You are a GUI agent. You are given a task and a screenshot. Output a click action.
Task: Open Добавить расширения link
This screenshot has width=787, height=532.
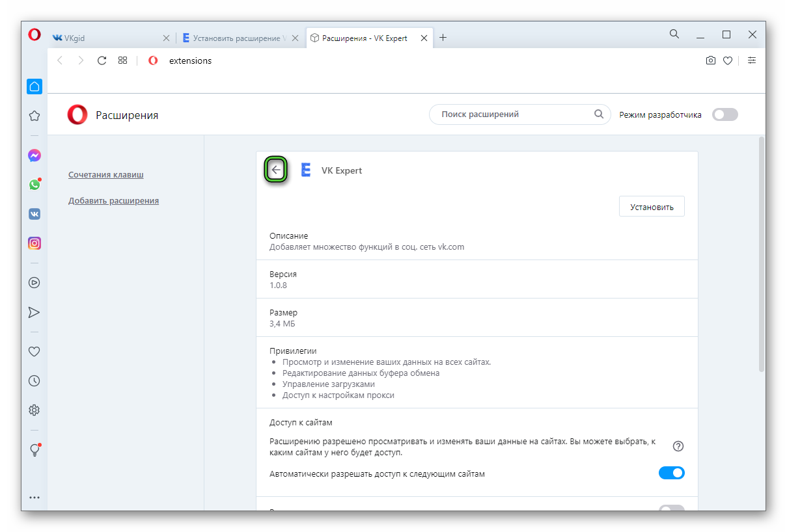point(114,201)
